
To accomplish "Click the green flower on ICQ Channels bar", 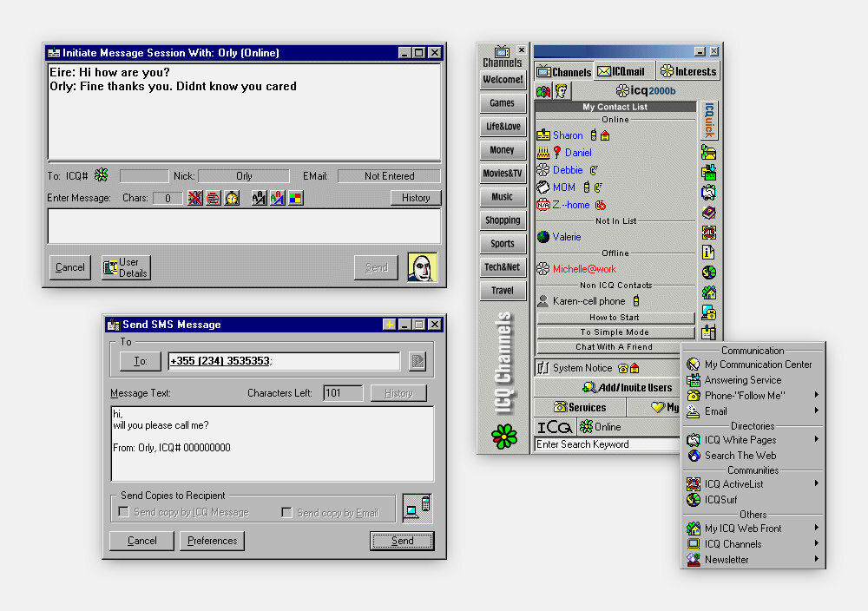I will point(503,437).
